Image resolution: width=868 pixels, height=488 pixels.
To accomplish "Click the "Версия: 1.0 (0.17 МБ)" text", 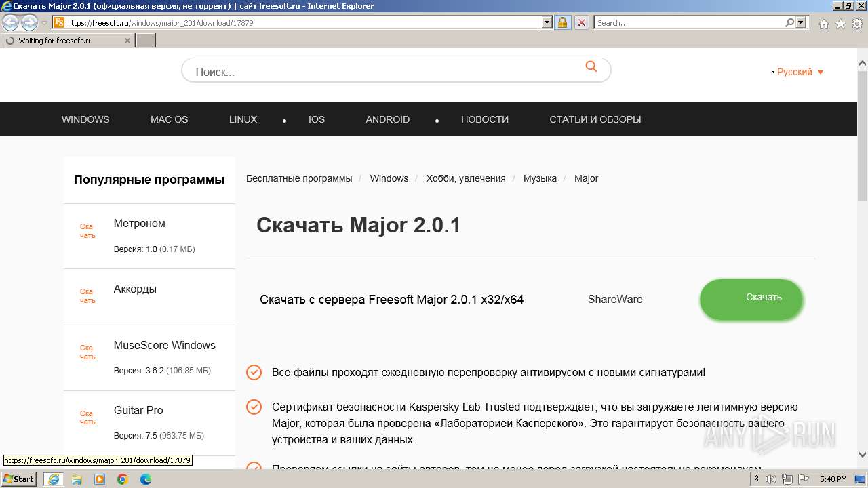I will 155,249.
